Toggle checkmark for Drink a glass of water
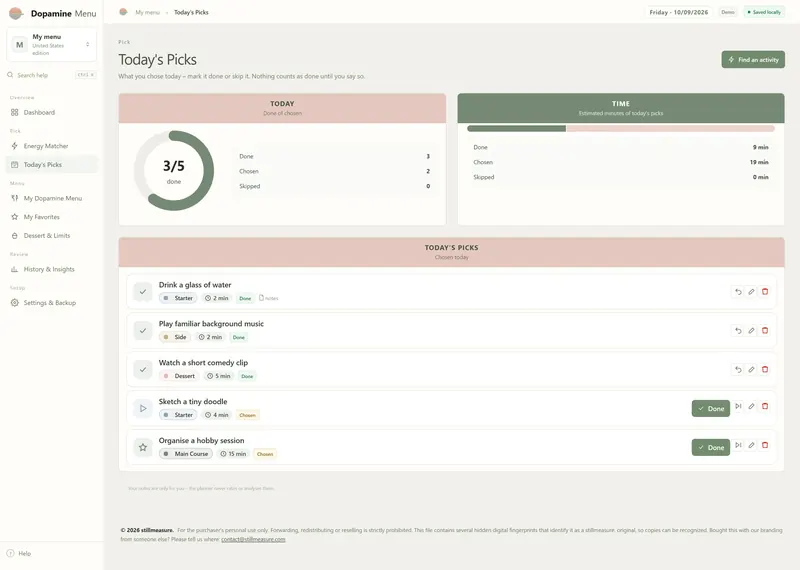 (143, 292)
